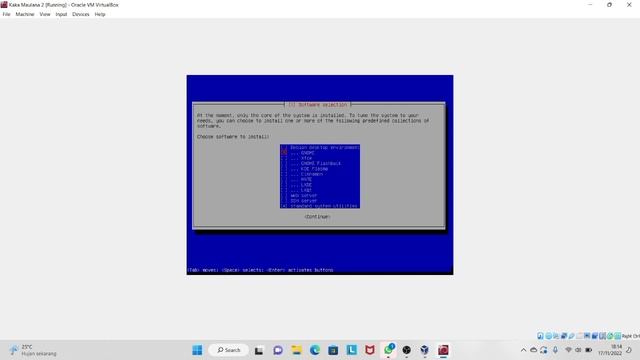Open the View menu
The image size is (640, 360).
click(45, 14)
